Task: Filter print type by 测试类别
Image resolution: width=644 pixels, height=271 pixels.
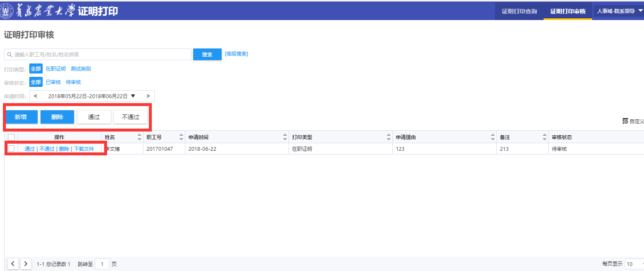Action: [x=81, y=69]
